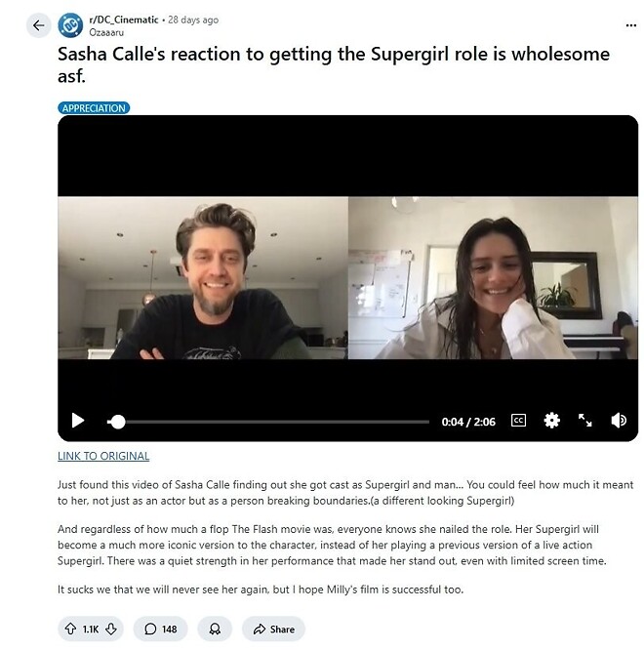Click the video frame showing the call

[x=347, y=277]
